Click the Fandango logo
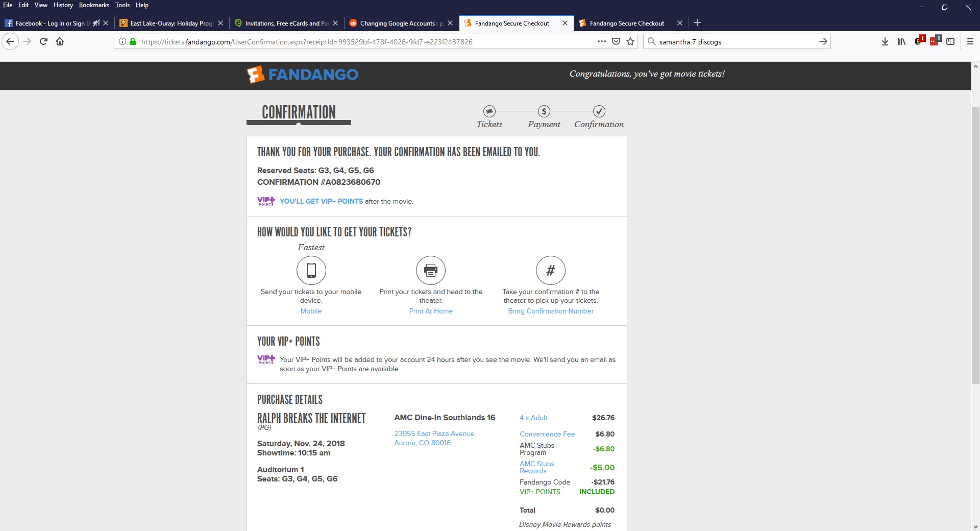Screen dimensions: 980x531 [x=303, y=75]
